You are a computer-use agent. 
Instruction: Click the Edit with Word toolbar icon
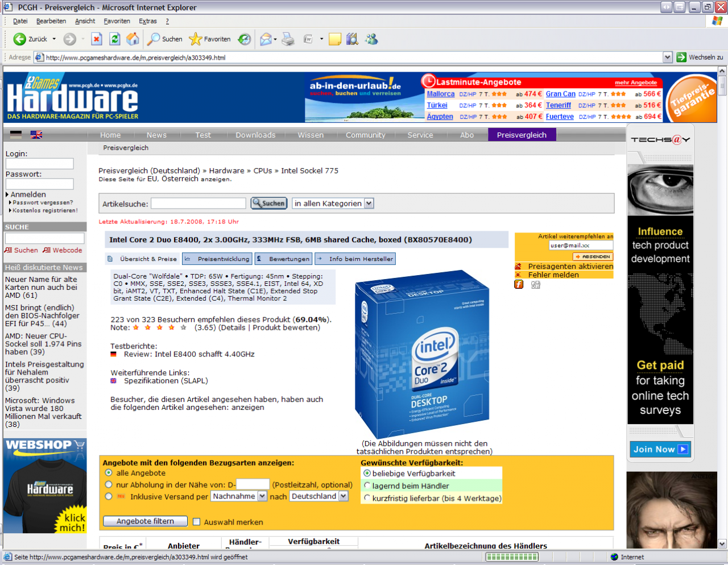point(308,39)
